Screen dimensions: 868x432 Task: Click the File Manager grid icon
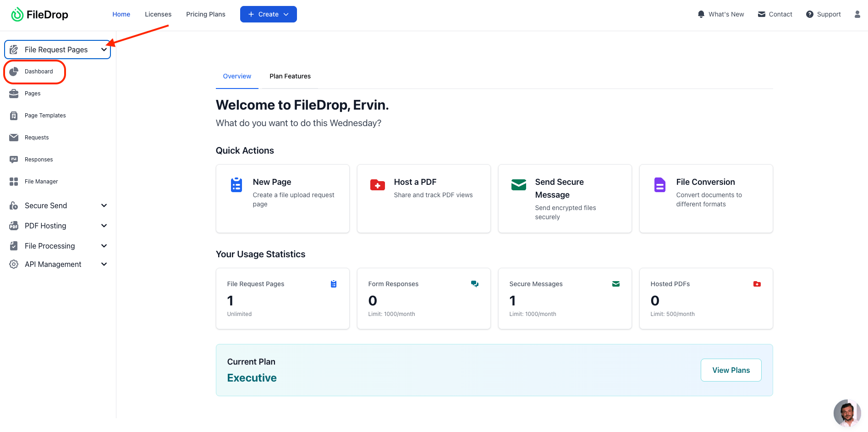pyautogui.click(x=14, y=182)
